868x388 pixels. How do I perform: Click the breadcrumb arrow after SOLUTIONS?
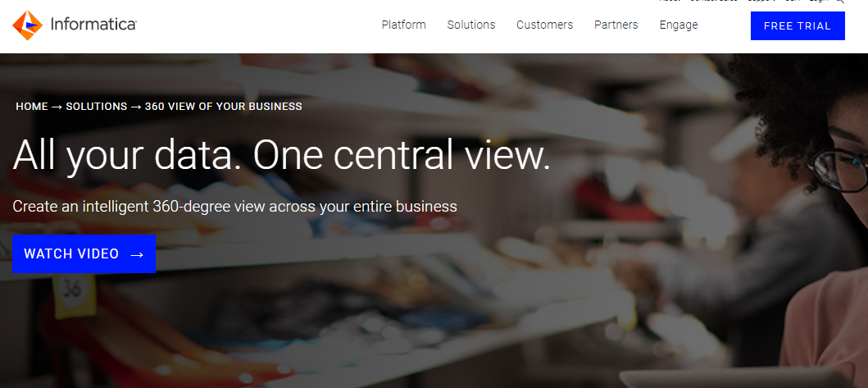136,107
